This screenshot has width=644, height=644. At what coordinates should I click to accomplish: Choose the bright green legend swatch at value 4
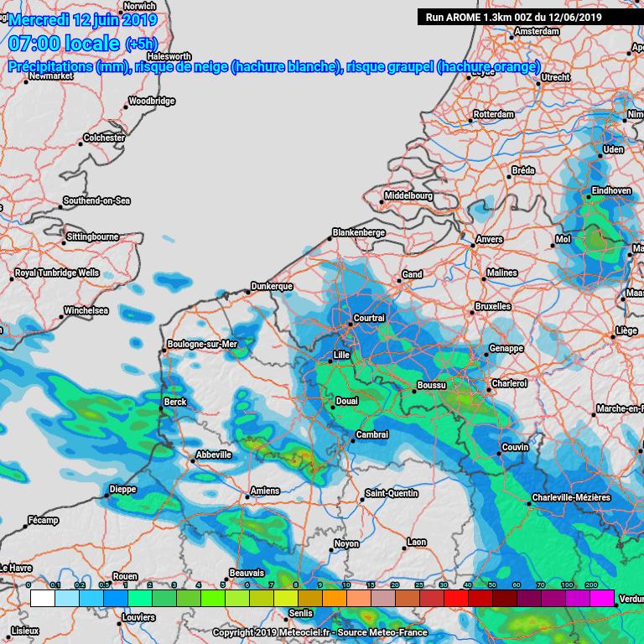(213, 599)
